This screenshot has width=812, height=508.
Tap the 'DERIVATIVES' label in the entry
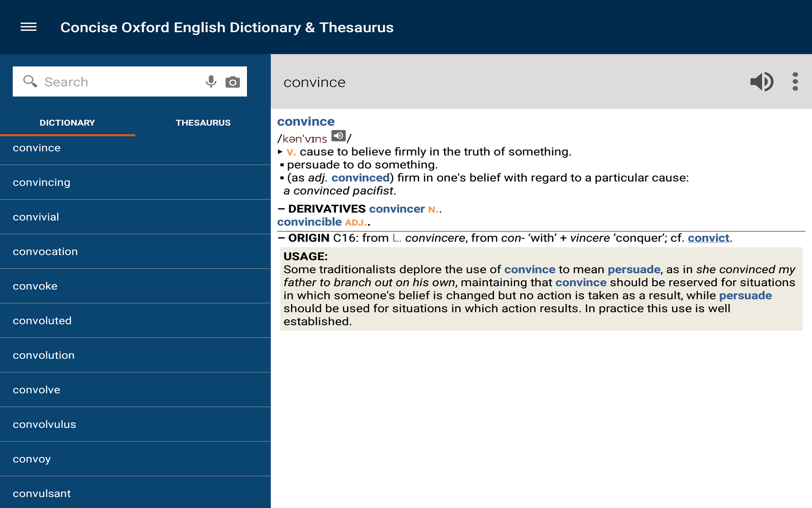pos(326,209)
